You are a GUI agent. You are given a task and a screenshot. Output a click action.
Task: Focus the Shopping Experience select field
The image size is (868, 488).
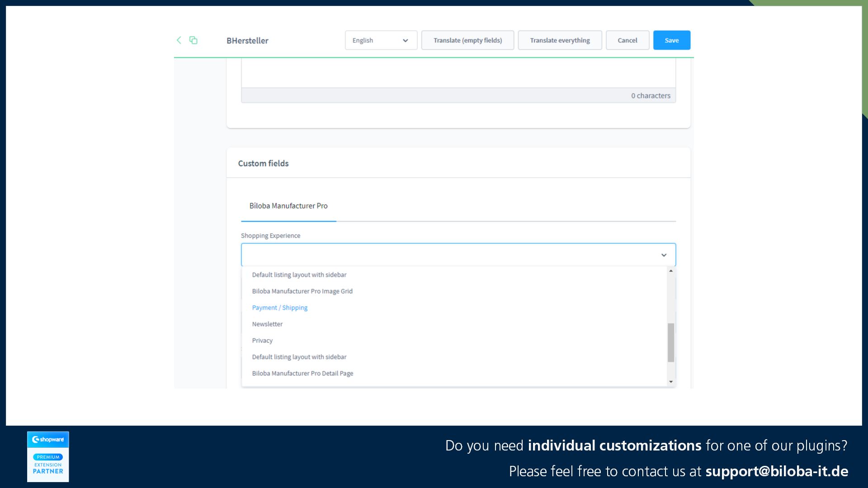pyautogui.click(x=458, y=255)
